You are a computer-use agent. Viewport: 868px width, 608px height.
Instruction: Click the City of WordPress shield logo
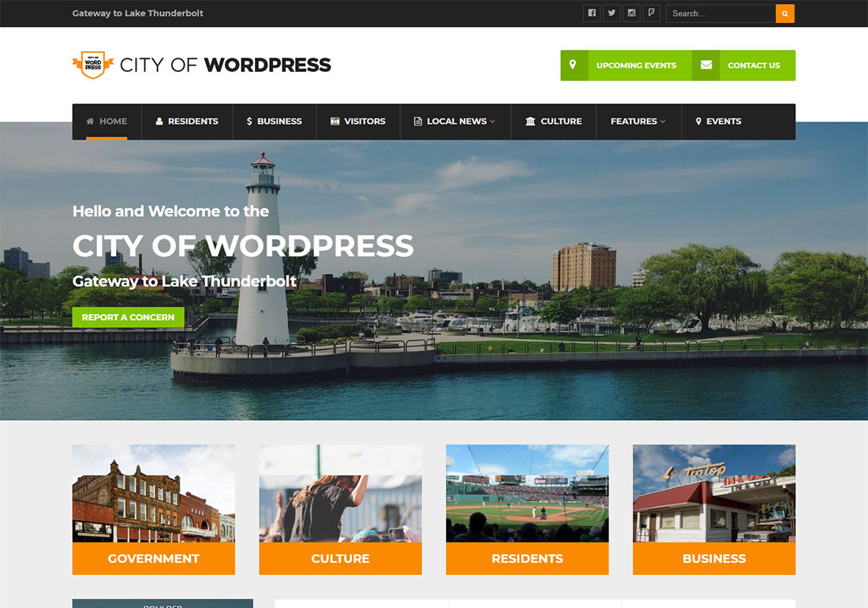[x=93, y=65]
